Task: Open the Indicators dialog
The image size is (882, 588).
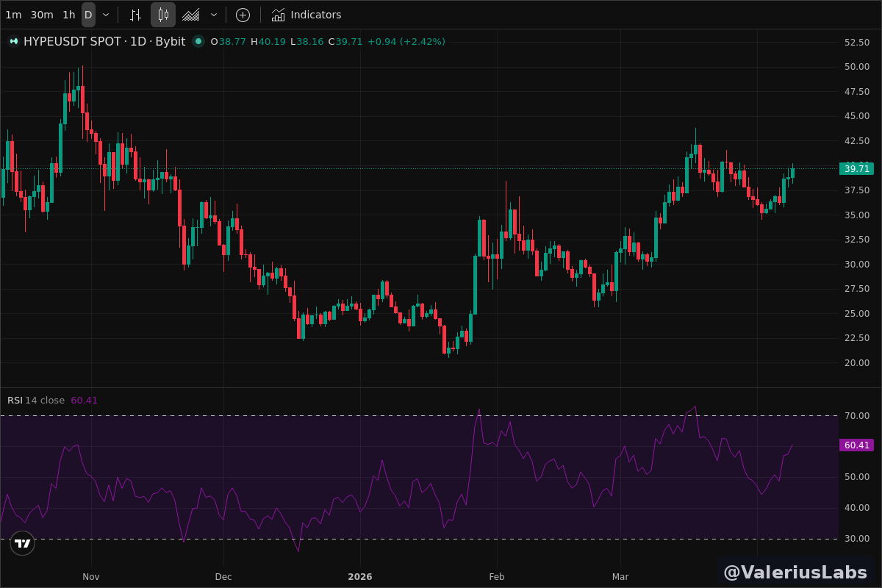Action: tap(306, 15)
